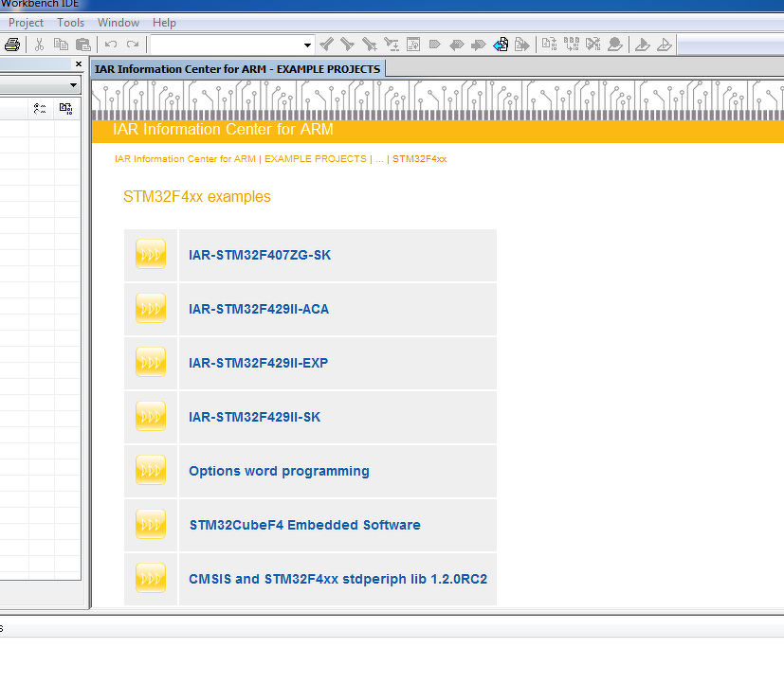
Task: Click yellow arrow icon beside IAR-STM32F429II-ACA
Action: [x=151, y=308]
